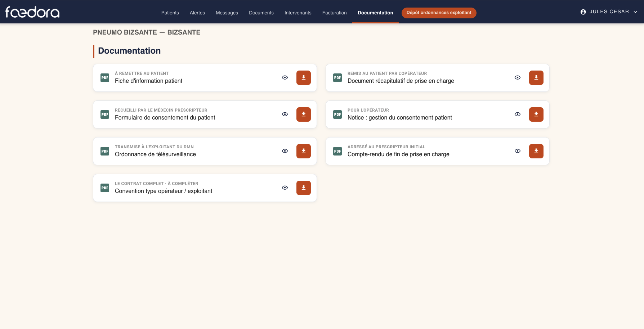Screen dimensions: 644x329
Task: Preview Ordonnance de télésurveillance document
Action: click(x=285, y=151)
